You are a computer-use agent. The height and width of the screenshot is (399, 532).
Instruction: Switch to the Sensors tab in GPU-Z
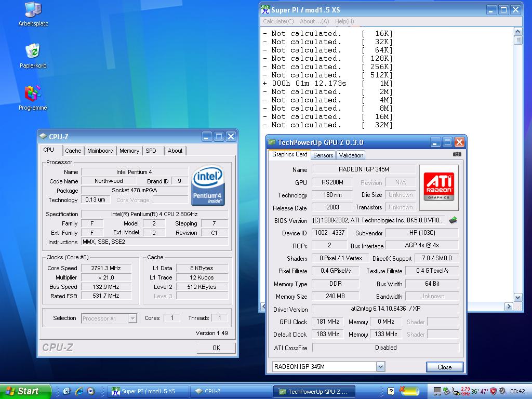(323, 155)
